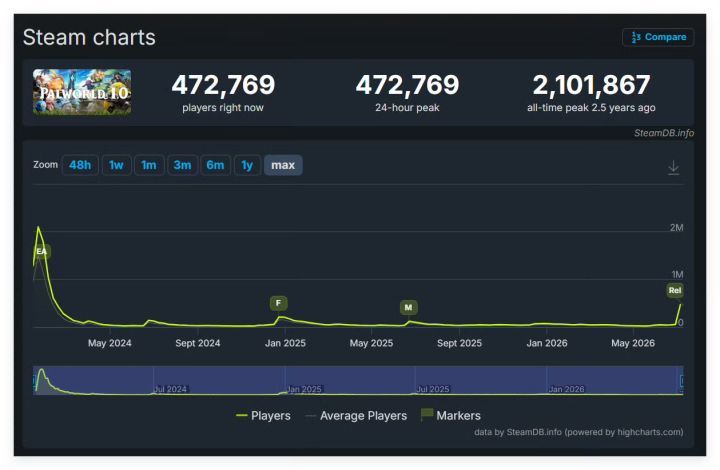Click the 'Steam charts' heading
The image size is (720, 470).
point(89,37)
